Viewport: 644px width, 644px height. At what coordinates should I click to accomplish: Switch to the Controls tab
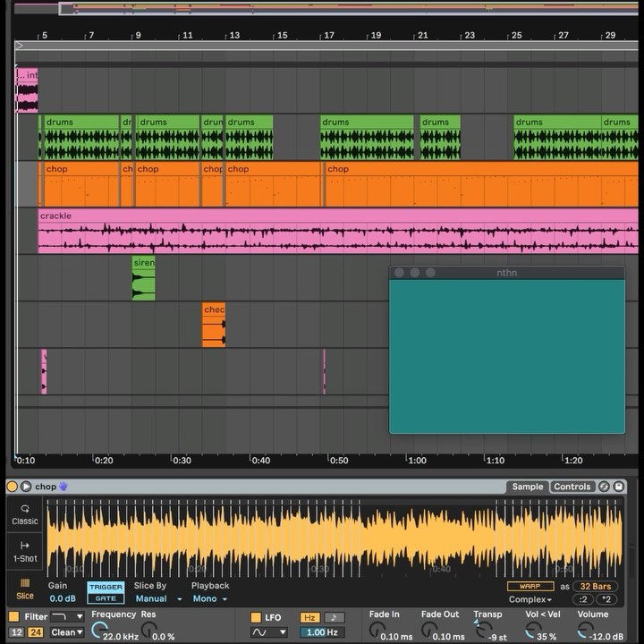(572, 487)
